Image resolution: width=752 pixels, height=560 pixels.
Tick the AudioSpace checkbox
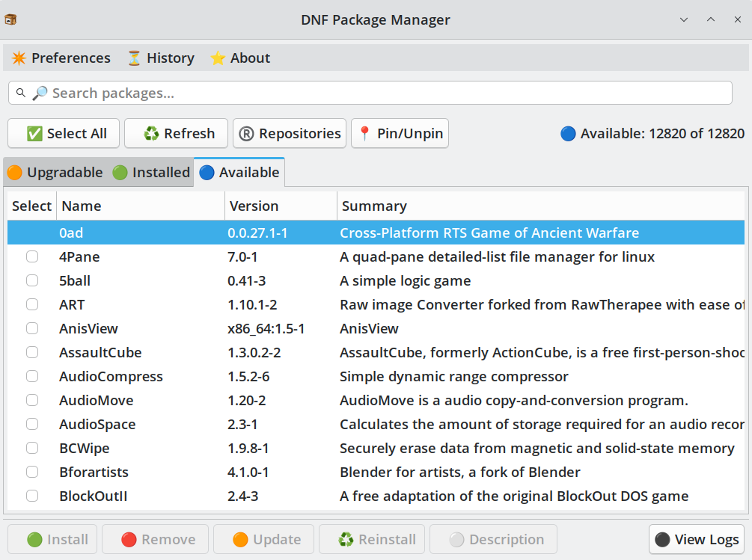point(32,425)
